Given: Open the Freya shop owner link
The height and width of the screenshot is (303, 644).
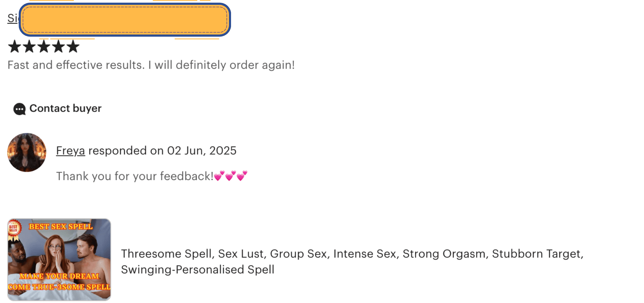Looking at the screenshot, I should coord(70,151).
